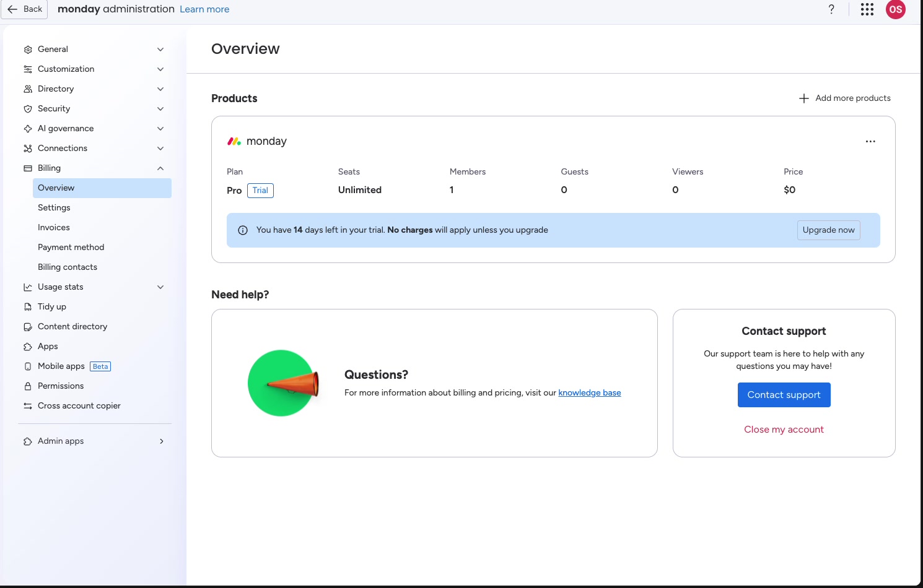The image size is (923, 588).
Task: Expand the Connections section chevron
Action: point(160,149)
